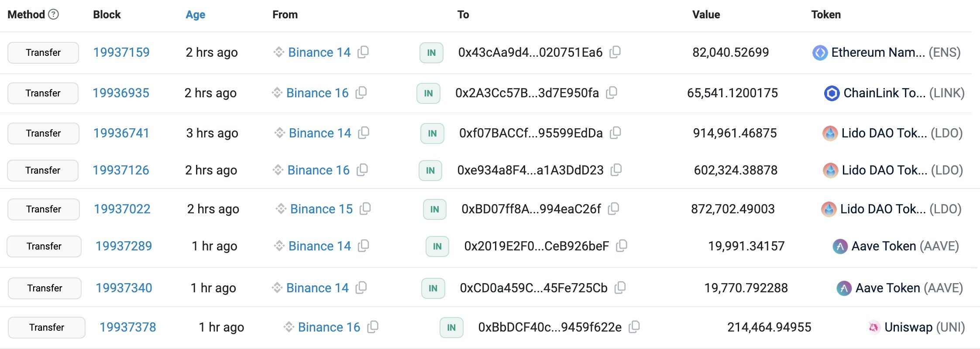Click the Method help question-mark icon

coord(53,14)
